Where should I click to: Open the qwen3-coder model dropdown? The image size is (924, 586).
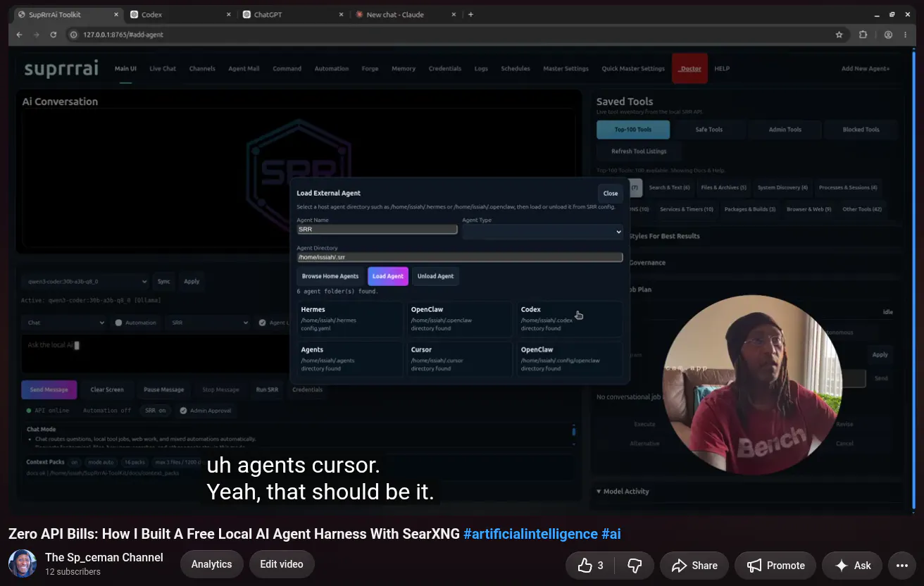pyautogui.click(x=86, y=282)
